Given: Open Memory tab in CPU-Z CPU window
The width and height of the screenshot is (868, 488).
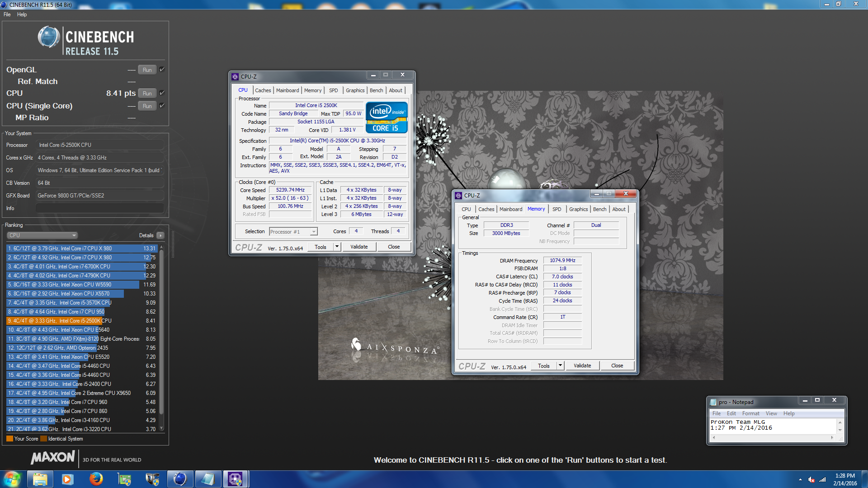Looking at the screenshot, I should click(x=313, y=90).
